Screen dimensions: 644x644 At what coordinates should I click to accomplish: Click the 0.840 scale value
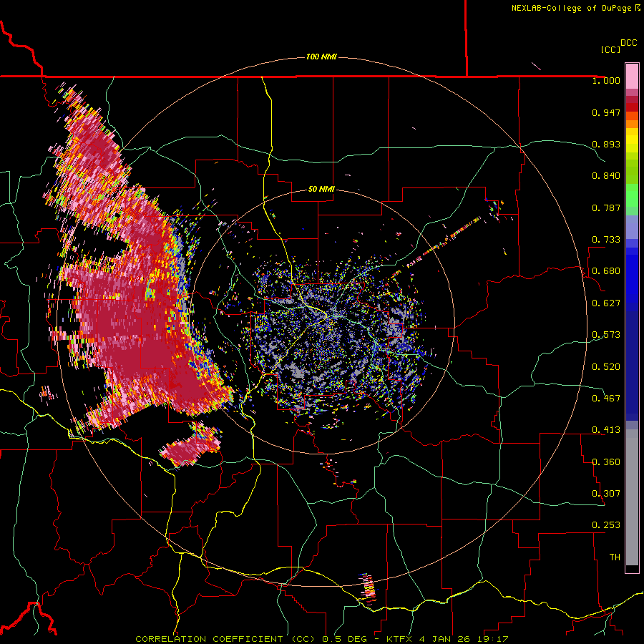[606, 176]
